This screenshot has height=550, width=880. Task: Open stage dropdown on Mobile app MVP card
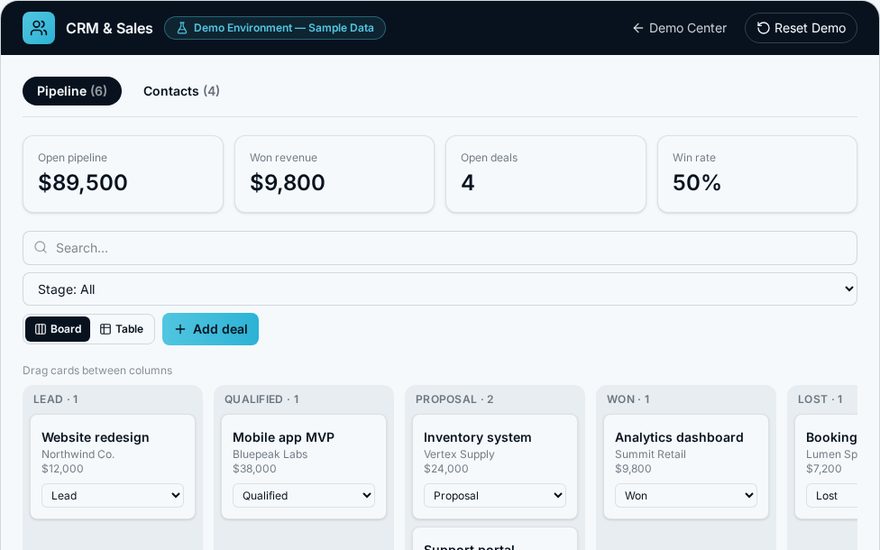304,496
